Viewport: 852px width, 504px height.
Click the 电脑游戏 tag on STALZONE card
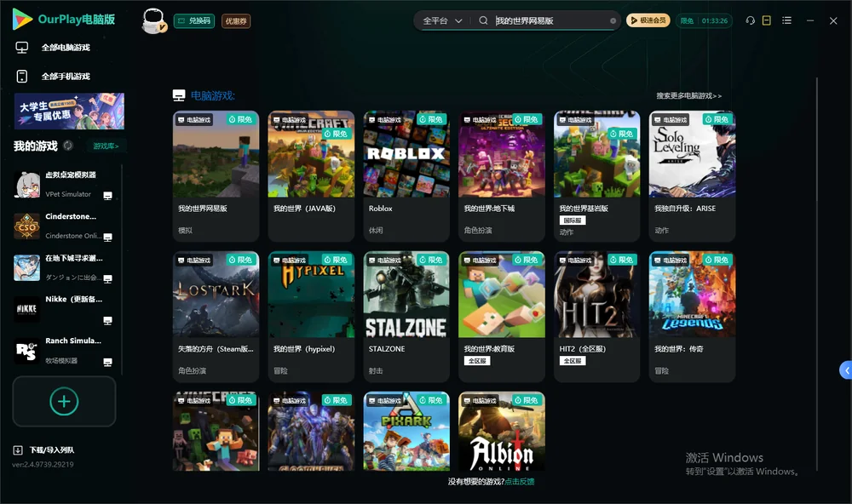pos(385,261)
